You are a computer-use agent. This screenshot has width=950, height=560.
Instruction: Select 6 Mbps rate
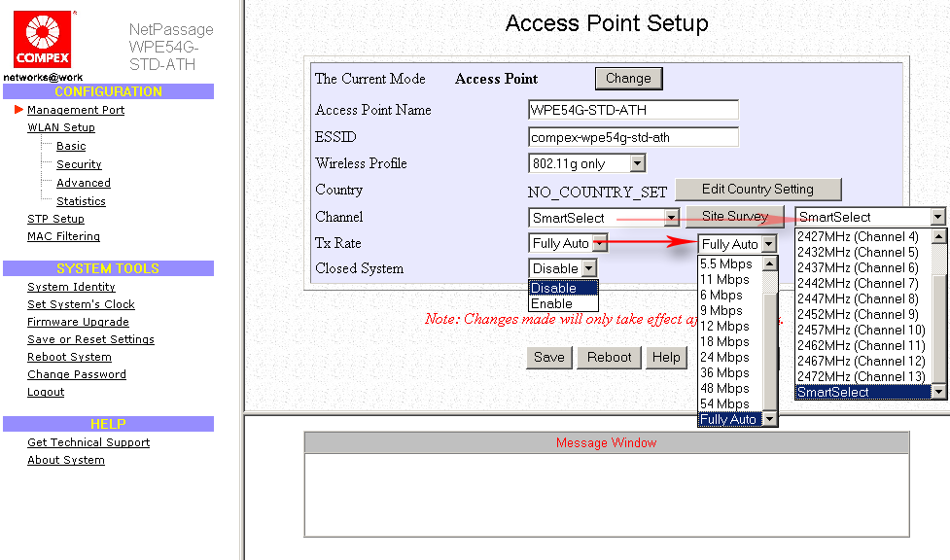tap(730, 296)
